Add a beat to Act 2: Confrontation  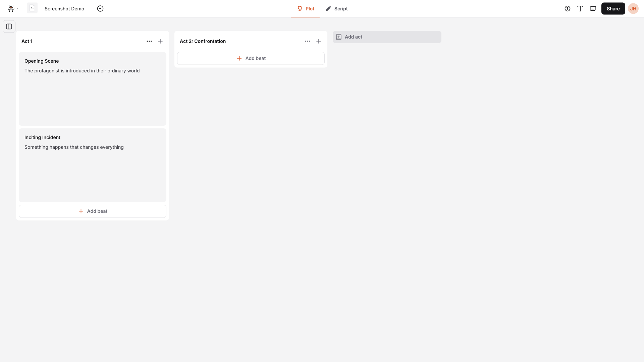tap(251, 58)
